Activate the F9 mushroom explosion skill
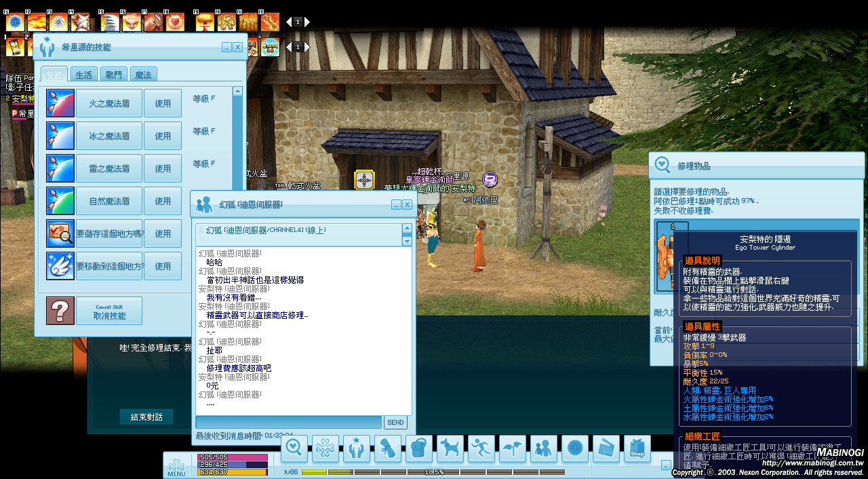868x479 pixels. (x=203, y=22)
